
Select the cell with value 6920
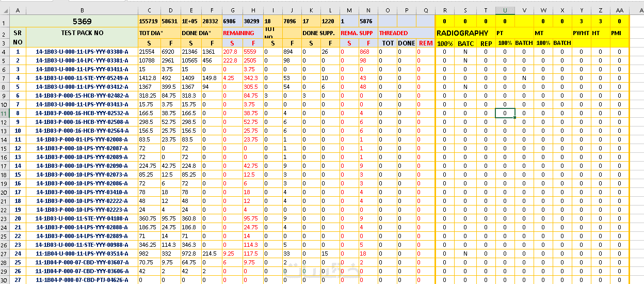[x=170, y=52]
